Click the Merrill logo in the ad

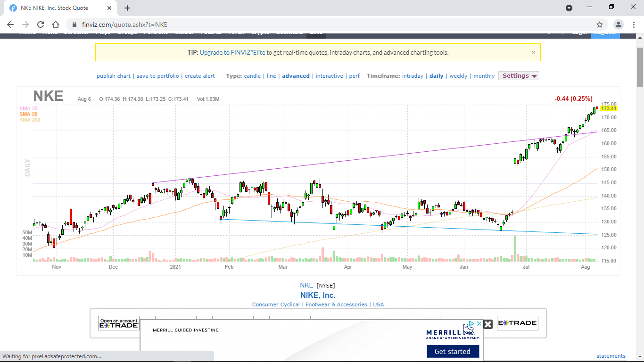pos(453,331)
